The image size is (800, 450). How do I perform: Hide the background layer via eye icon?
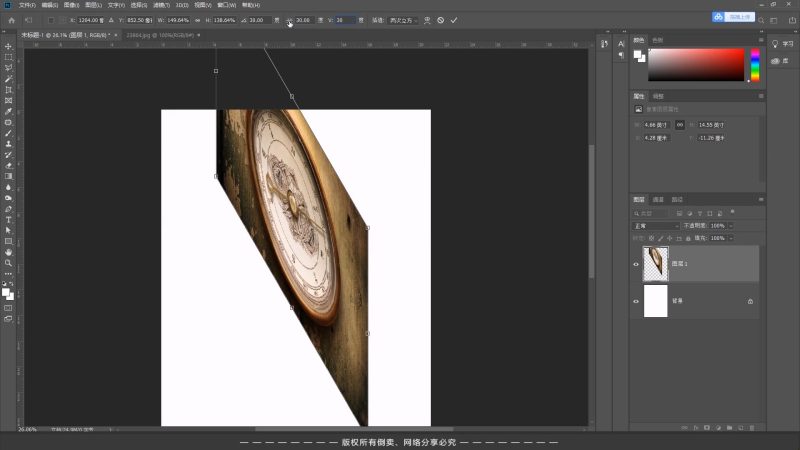click(637, 301)
